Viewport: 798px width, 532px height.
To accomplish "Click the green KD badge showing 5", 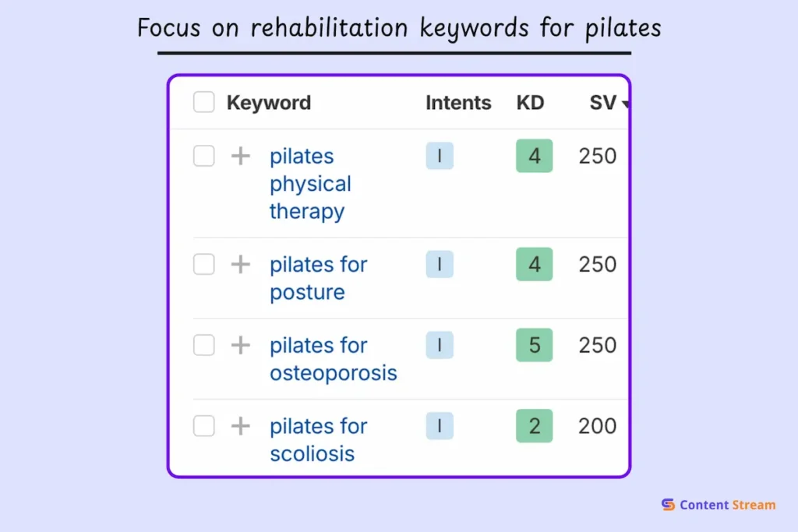I will [x=534, y=345].
